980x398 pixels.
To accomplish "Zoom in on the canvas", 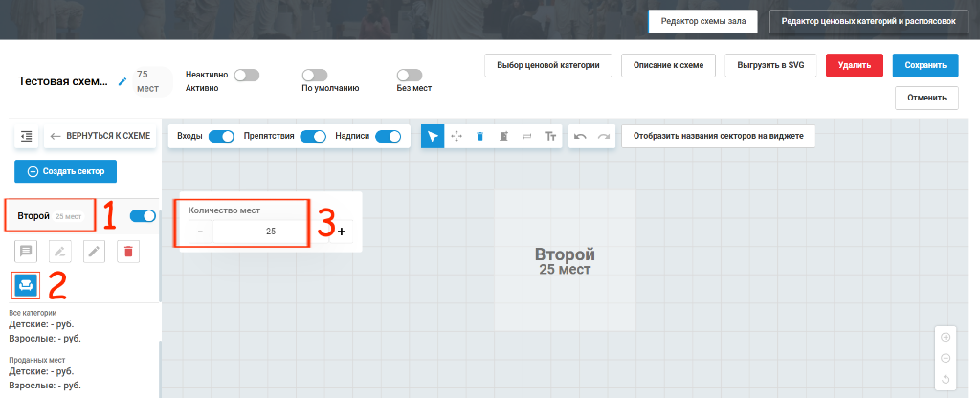I will pyautogui.click(x=946, y=338).
